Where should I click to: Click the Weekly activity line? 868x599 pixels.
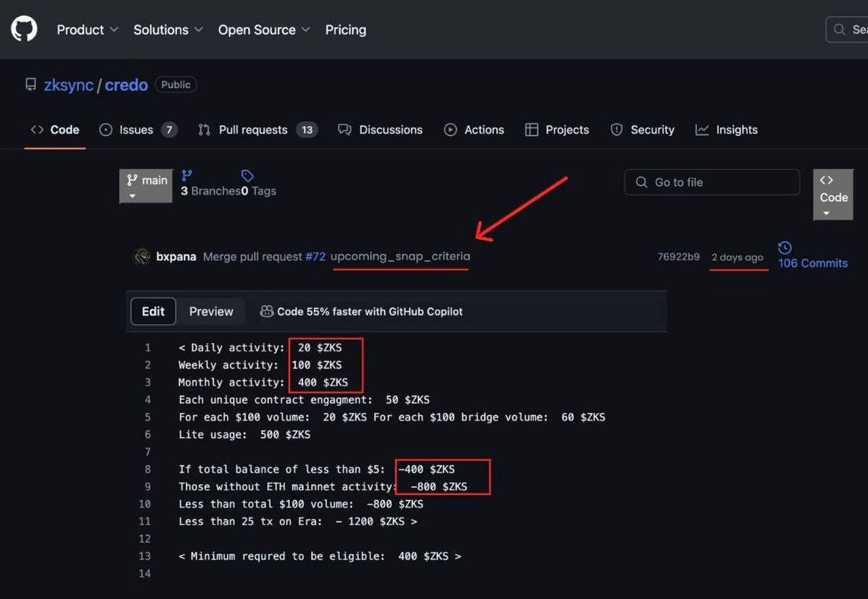pyautogui.click(x=260, y=365)
